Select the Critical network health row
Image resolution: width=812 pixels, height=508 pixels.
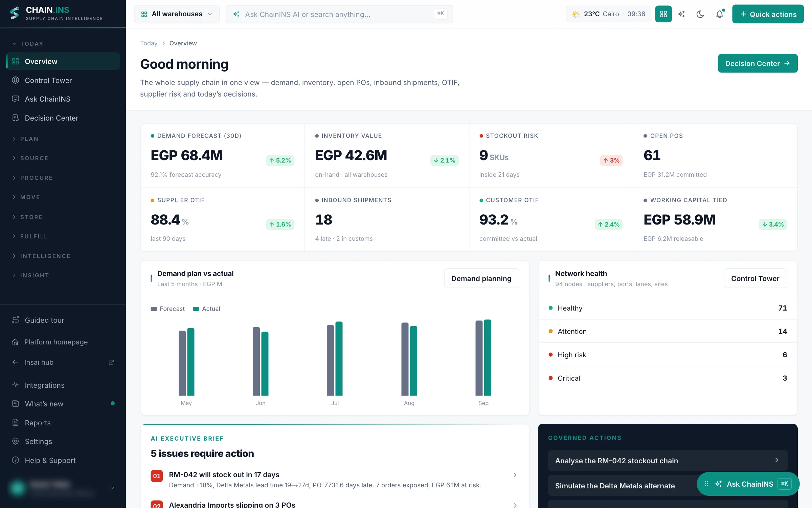coord(668,378)
